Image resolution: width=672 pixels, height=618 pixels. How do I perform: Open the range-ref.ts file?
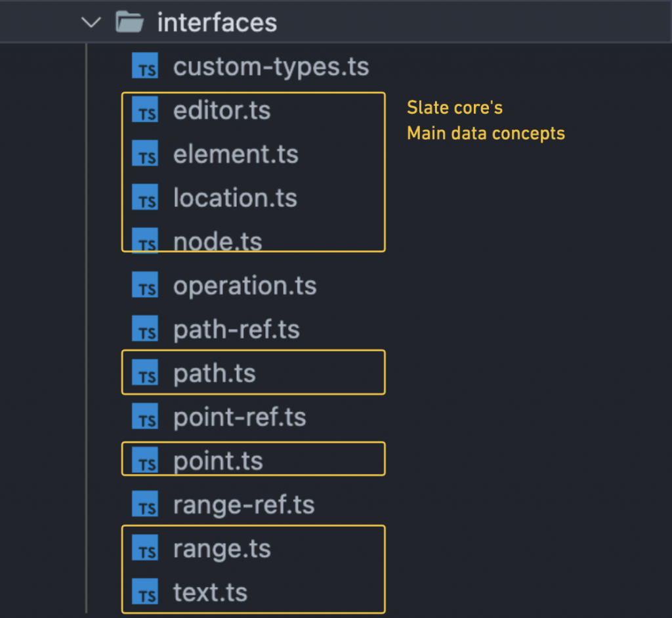(x=243, y=504)
